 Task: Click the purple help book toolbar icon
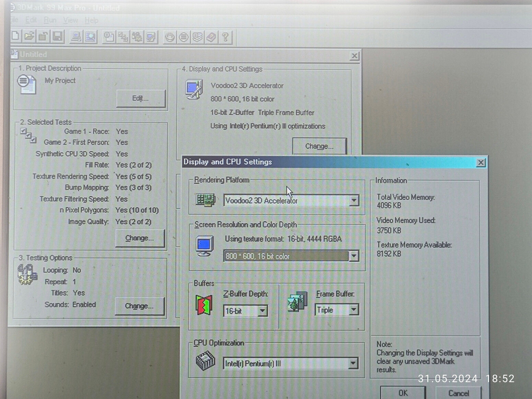(x=211, y=37)
